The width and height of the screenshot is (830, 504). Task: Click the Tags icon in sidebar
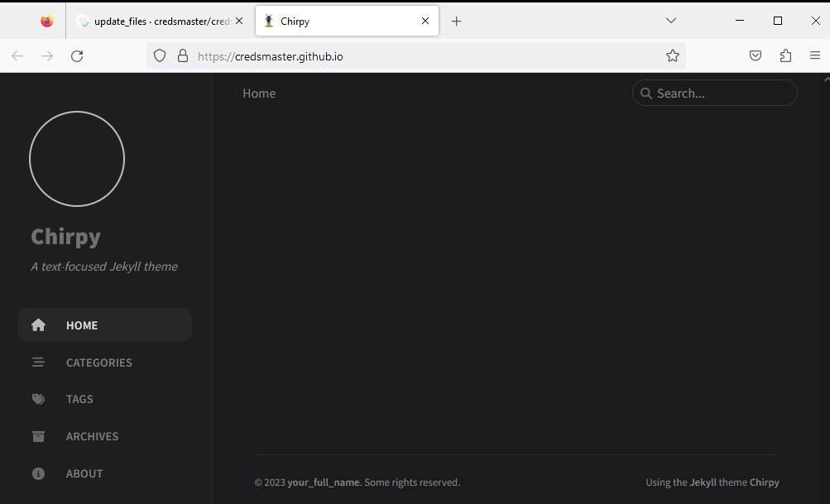(x=38, y=399)
